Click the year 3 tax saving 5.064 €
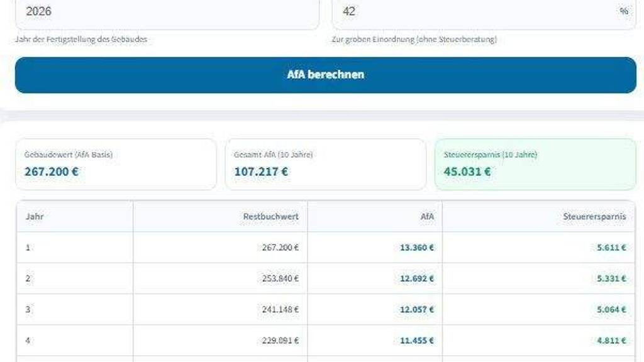This screenshot has width=644, height=362. (x=611, y=309)
